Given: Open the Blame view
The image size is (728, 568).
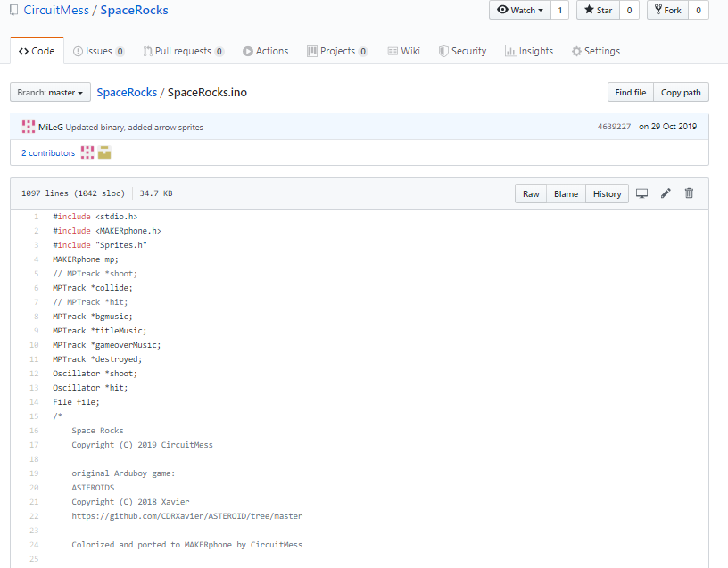Looking at the screenshot, I should (566, 194).
